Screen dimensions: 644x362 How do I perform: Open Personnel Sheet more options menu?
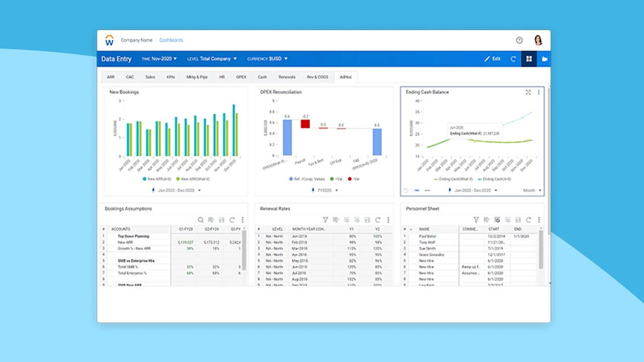point(539,220)
